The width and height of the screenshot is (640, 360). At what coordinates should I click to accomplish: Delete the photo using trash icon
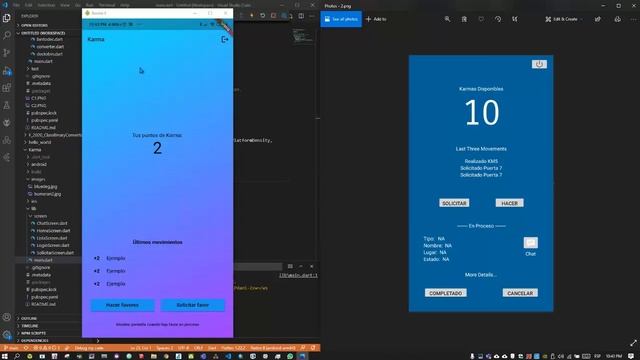464,19
